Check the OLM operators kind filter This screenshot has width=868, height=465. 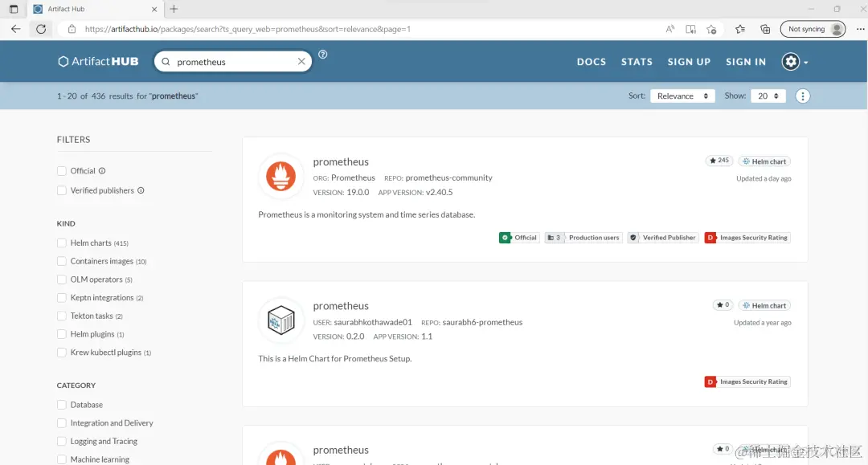[x=61, y=279]
